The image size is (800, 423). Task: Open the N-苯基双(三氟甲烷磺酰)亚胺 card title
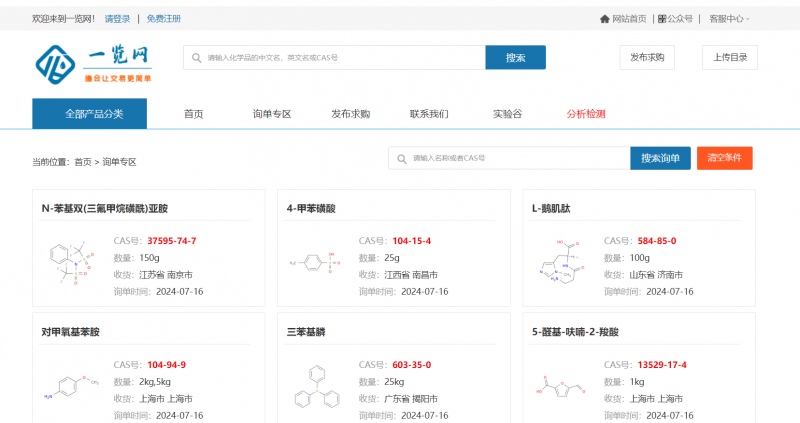click(105, 209)
